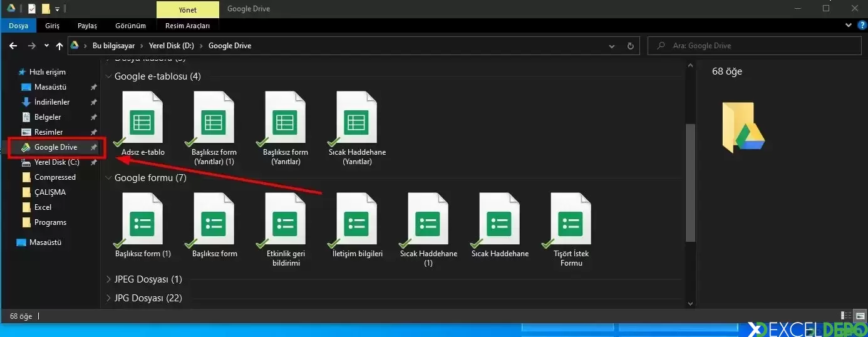Screen dimensions: 868x337
Task: Open the Başlıksız form (1) form file
Action: pyautogui.click(x=142, y=225)
